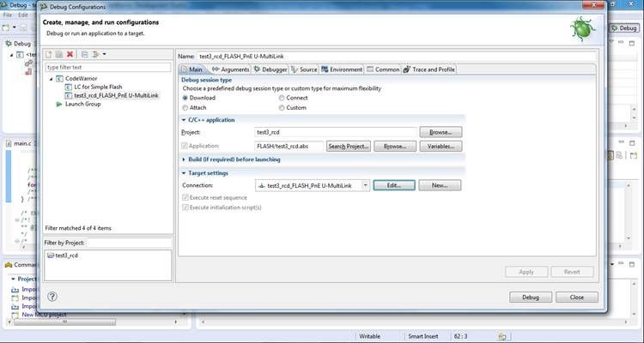Delete selected launch configuration with red X

tap(70, 54)
